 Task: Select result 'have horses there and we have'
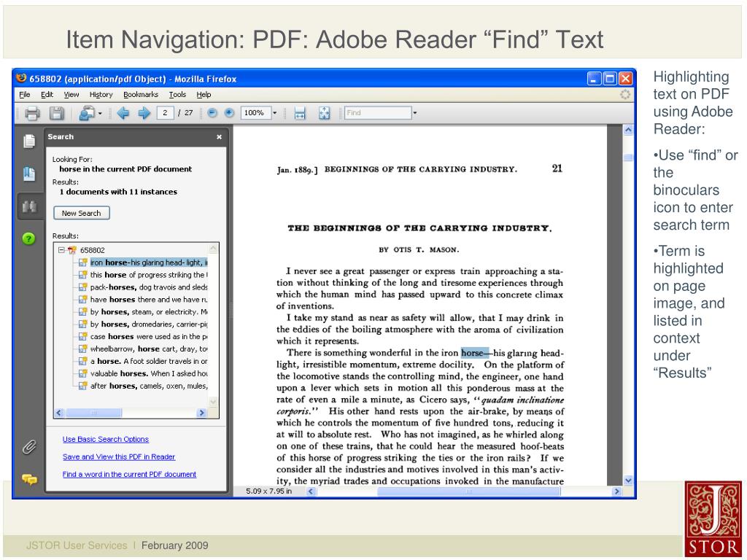point(149,300)
